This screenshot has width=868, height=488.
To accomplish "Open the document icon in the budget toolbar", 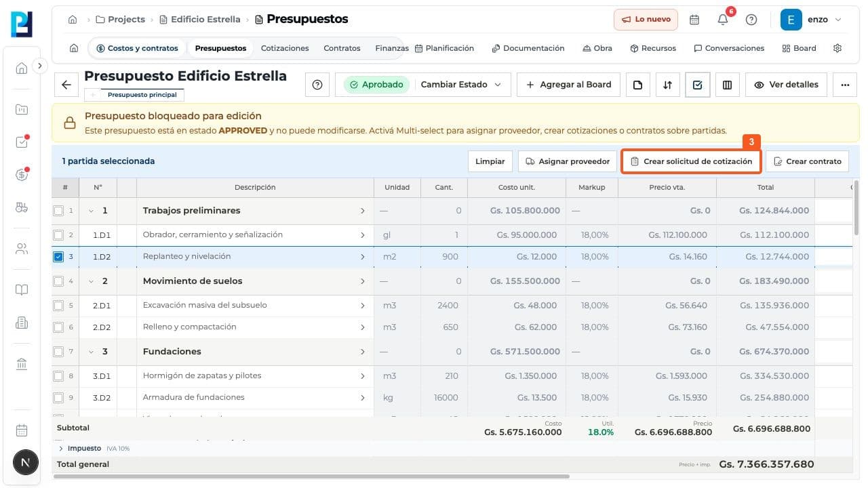I will click(637, 85).
